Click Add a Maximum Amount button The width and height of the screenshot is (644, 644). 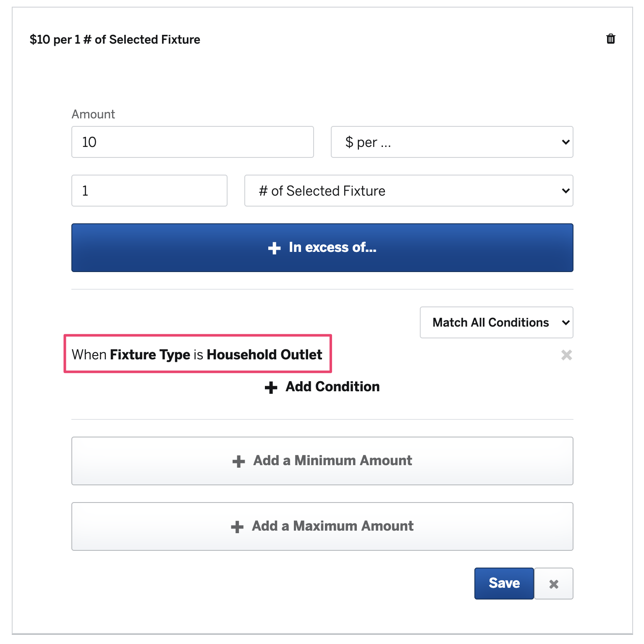pyautogui.click(x=322, y=526)
